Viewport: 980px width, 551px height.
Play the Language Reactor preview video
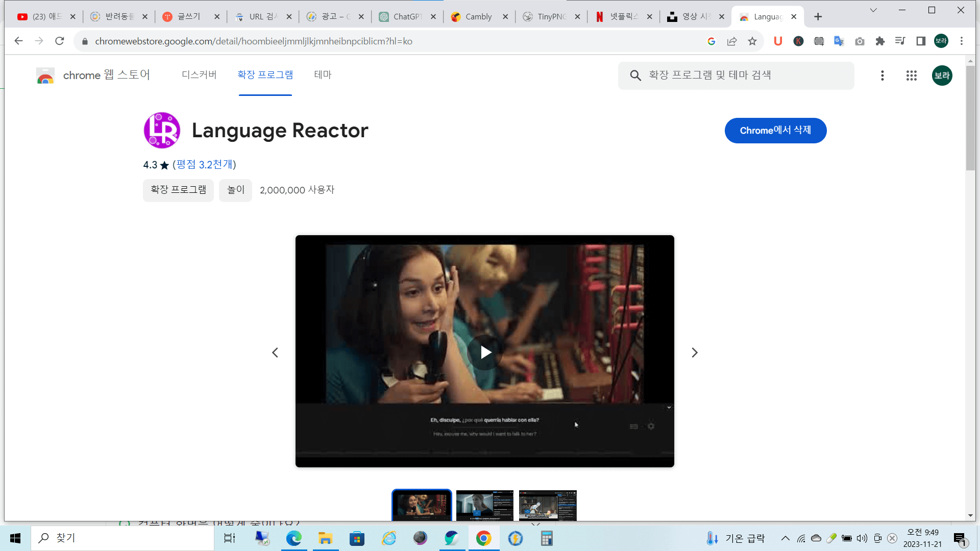(x=485, y=352)
